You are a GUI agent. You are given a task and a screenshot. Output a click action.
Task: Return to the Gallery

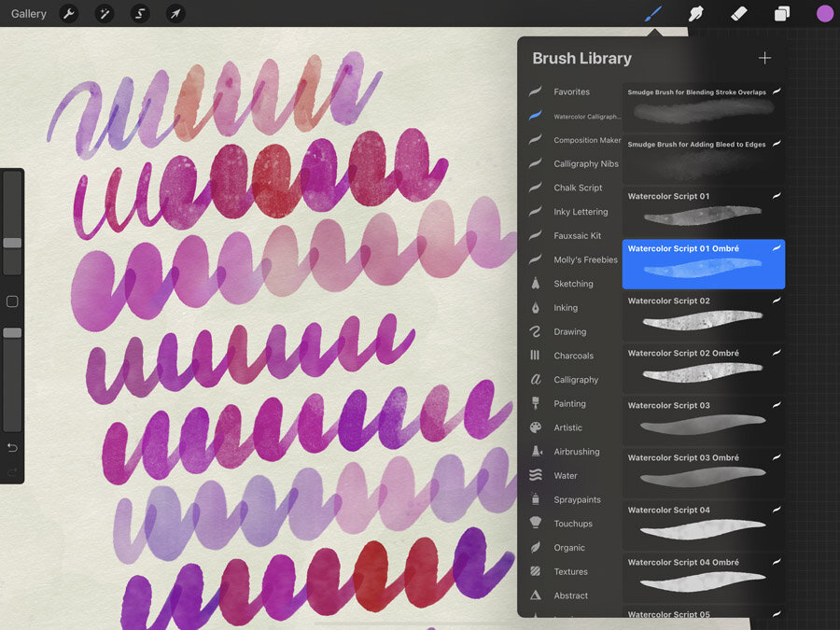pyautogui.click(x=29, y=14)
